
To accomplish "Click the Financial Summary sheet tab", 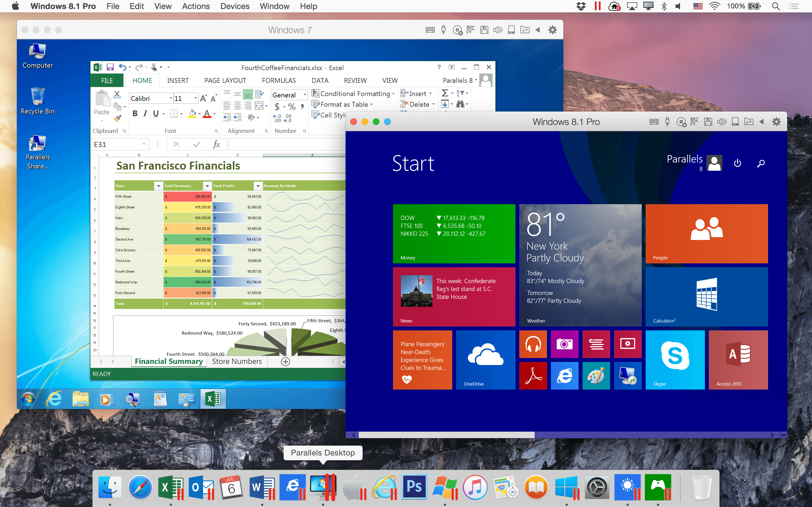I will click(169, 361).
